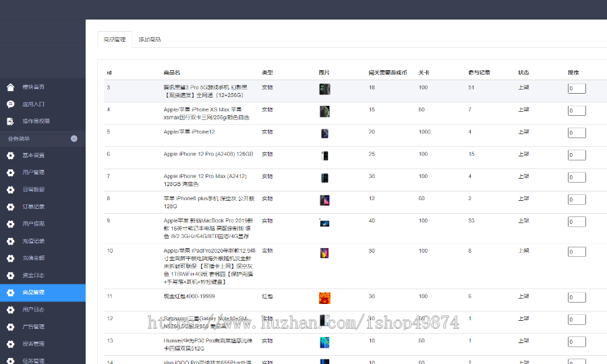
Task: Focus the 排序 input for product id 5
Action: pyautogui.click(x=577, y=133)
